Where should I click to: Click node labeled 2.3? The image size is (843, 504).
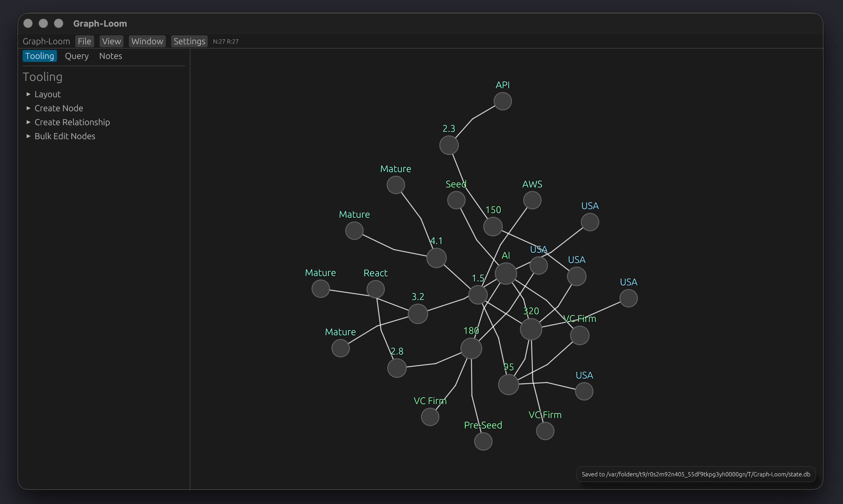[449, 145]
